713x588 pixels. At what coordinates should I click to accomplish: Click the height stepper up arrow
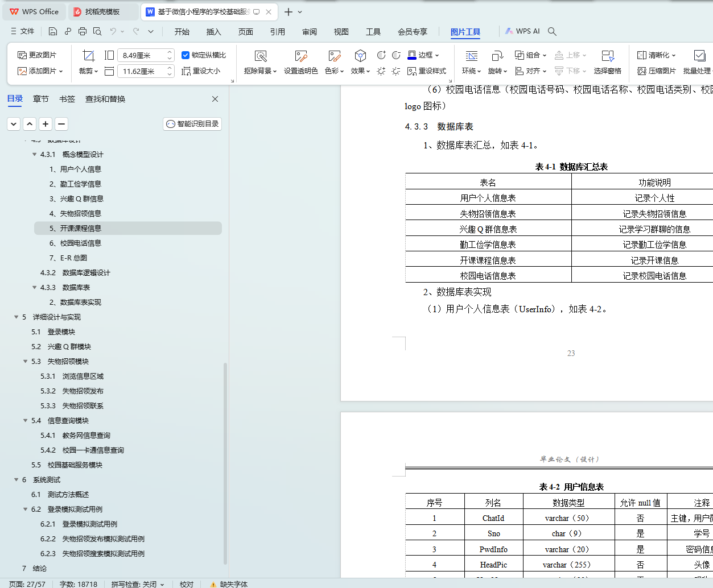170,52
